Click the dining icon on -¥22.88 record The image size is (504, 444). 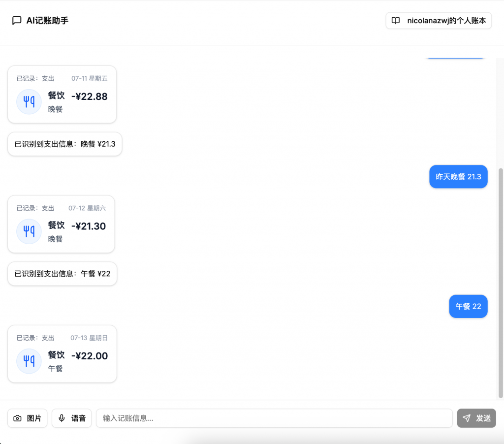coord(29,102)
